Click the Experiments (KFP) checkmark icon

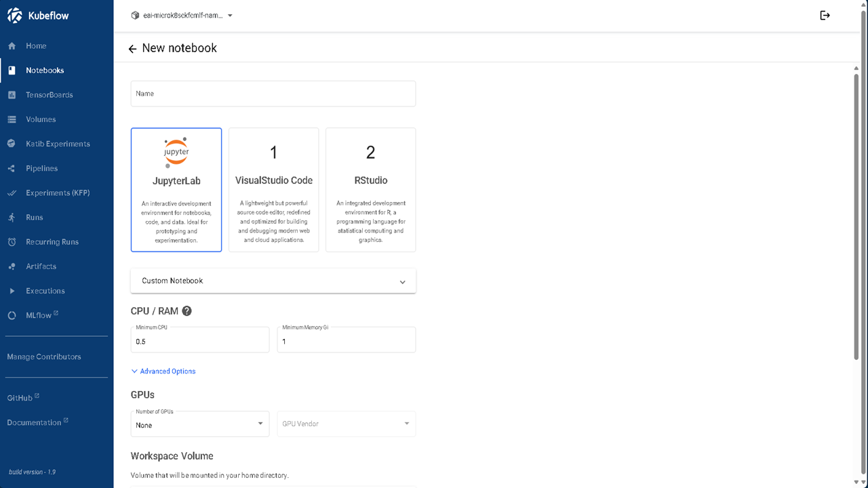[x=12, y=193]
